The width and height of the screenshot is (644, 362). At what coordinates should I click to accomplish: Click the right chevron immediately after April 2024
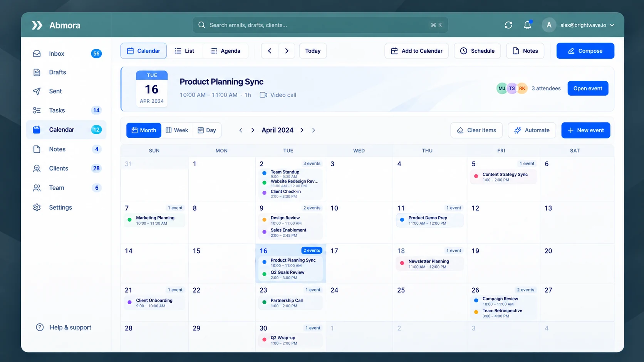pos(302,130)
